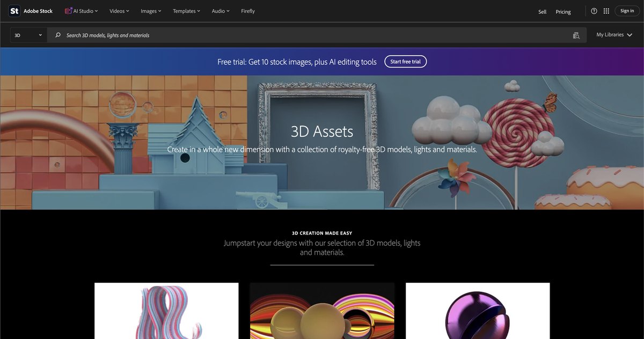Viewport: 644px width, 339px height.
Task: Open the wavy striped 3D model thumbnail
Action: pos(166,311)
